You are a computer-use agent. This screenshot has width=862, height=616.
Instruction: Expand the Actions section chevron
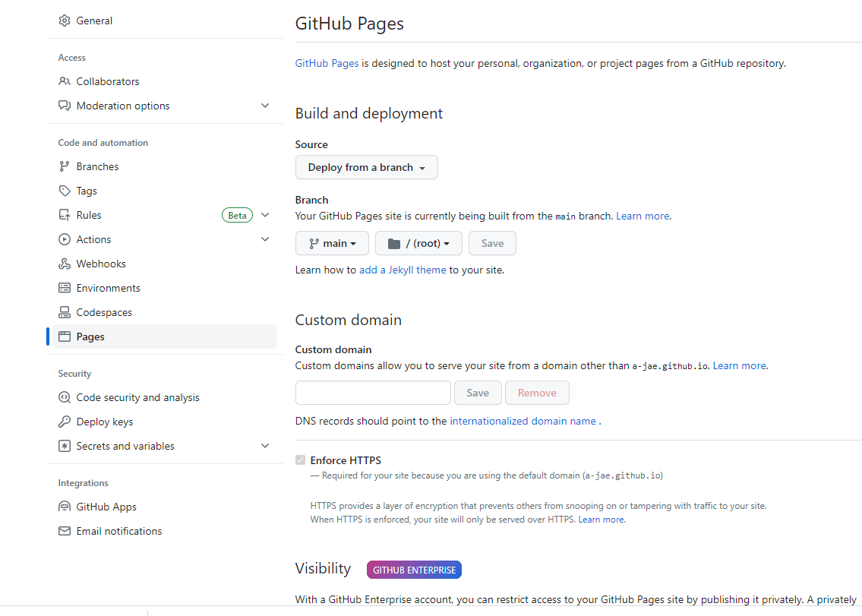coord(265,239)
